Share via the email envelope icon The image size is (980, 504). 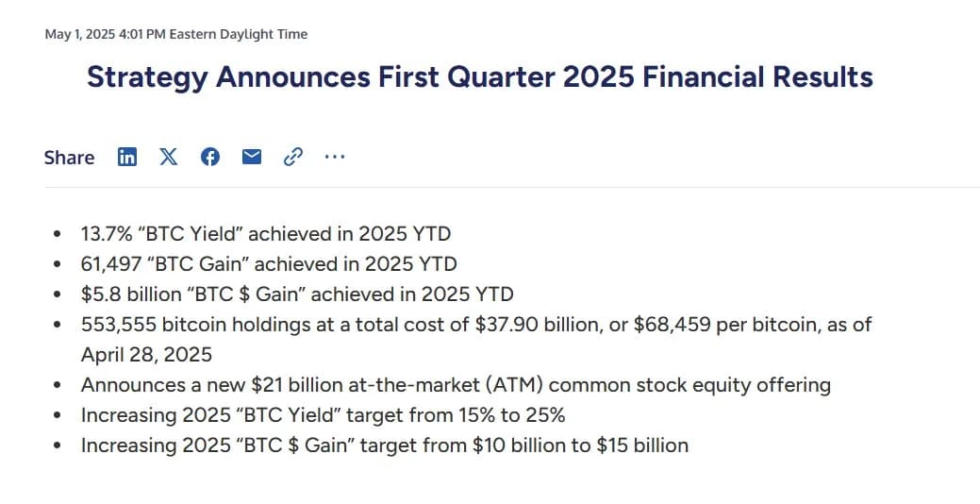pyautogui.click(x=251, y=157)
